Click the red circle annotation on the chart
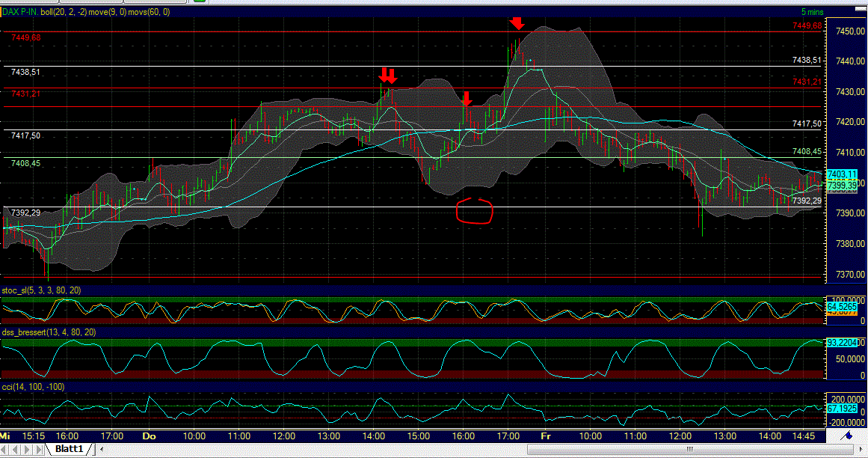 (x=475, y=212)
